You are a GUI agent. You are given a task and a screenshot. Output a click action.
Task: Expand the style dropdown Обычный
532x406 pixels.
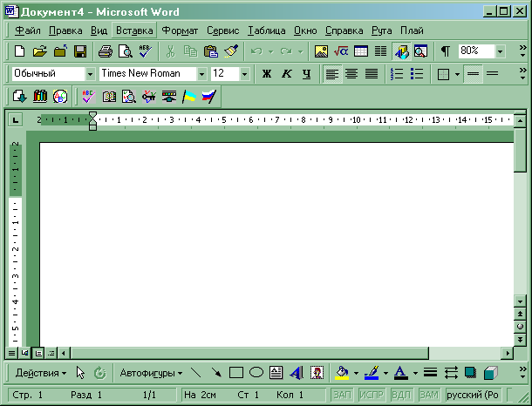90,73
